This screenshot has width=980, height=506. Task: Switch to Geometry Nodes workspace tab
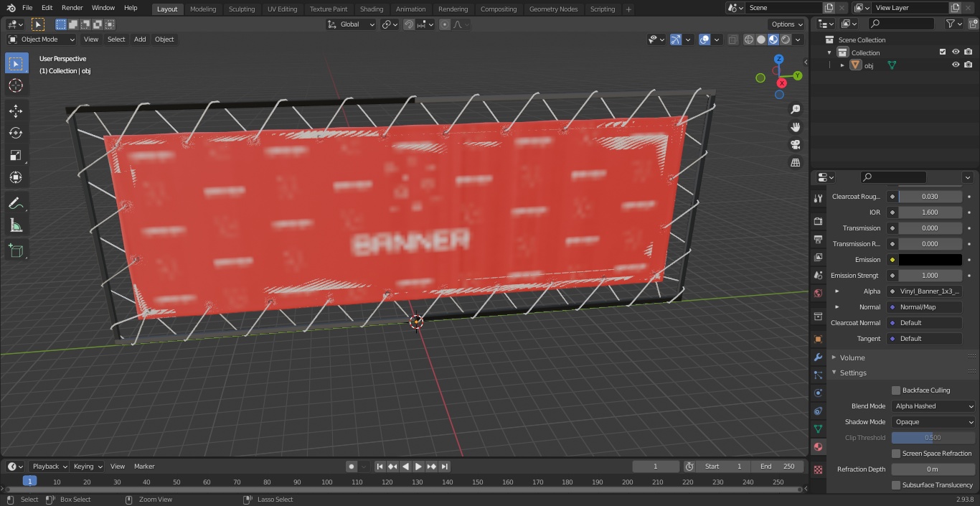tap(553, 9)
